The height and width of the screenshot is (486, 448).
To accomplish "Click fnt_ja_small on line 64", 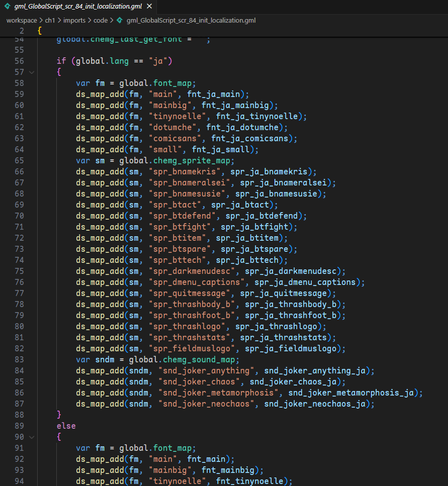I will point(221,150).
